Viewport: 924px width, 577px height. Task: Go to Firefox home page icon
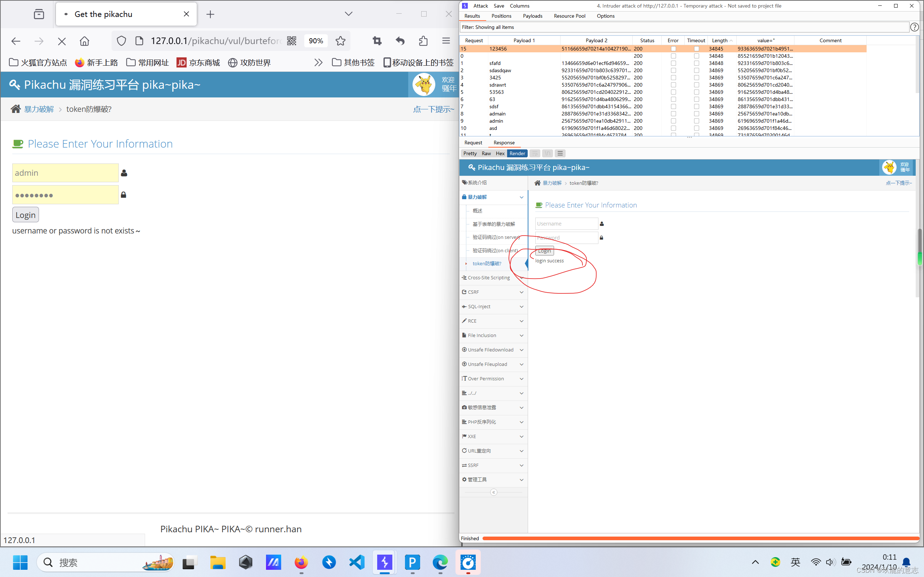pyautogui.click(x=84, y=41)
